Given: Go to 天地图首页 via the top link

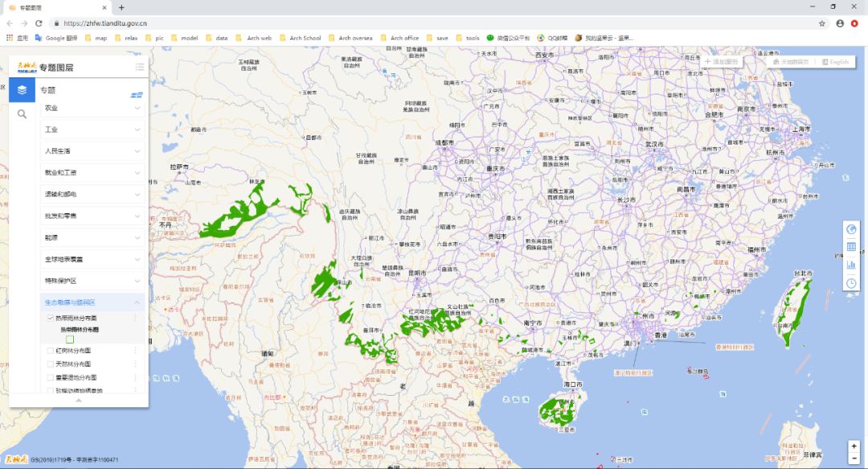Looking at the screenshot, I should (x=791, y=61).
